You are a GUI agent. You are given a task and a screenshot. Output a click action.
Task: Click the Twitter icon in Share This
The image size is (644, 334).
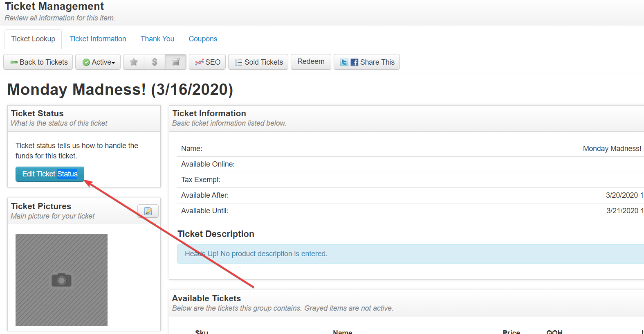[x=344, y=62]
